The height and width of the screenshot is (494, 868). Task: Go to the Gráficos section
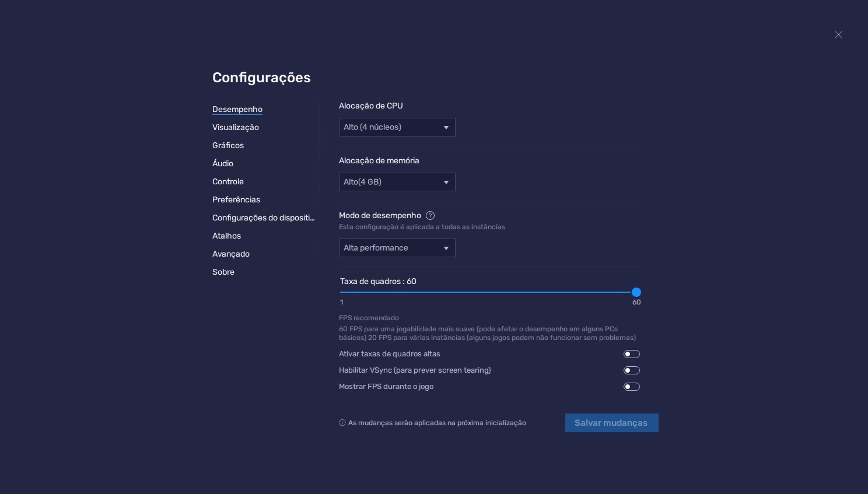[228, 145]
